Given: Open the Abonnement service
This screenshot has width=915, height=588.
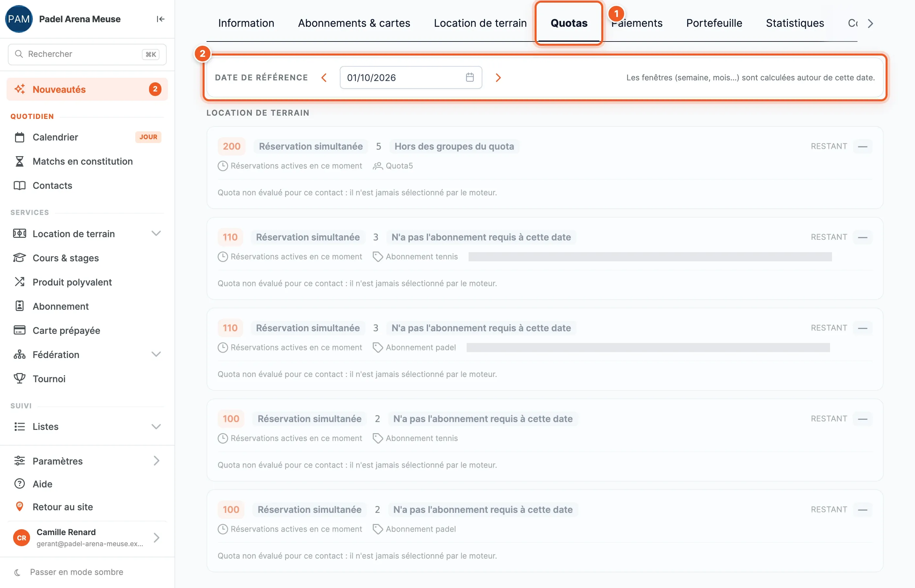Looking at the screenshot, I should tap(87, 306).
